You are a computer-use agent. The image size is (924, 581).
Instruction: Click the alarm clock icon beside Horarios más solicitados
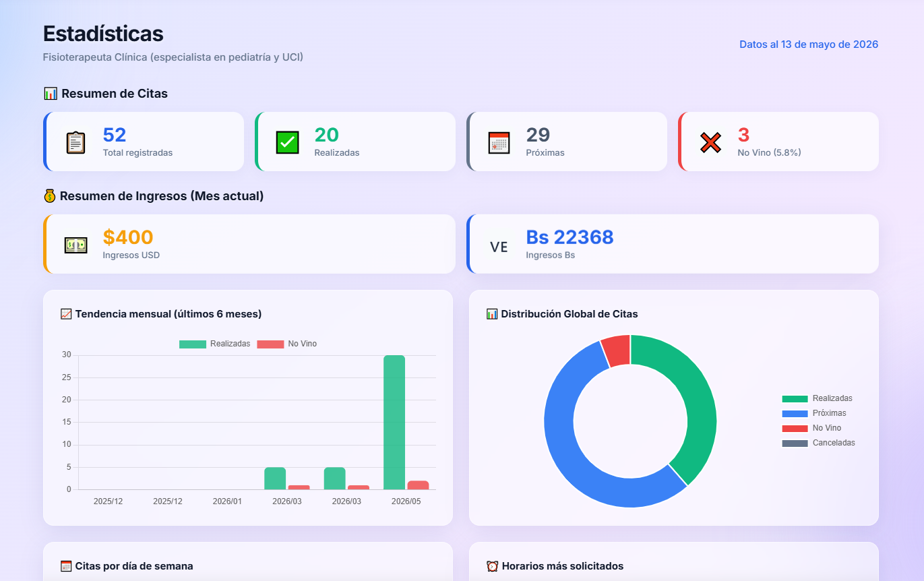click(492, 566)
